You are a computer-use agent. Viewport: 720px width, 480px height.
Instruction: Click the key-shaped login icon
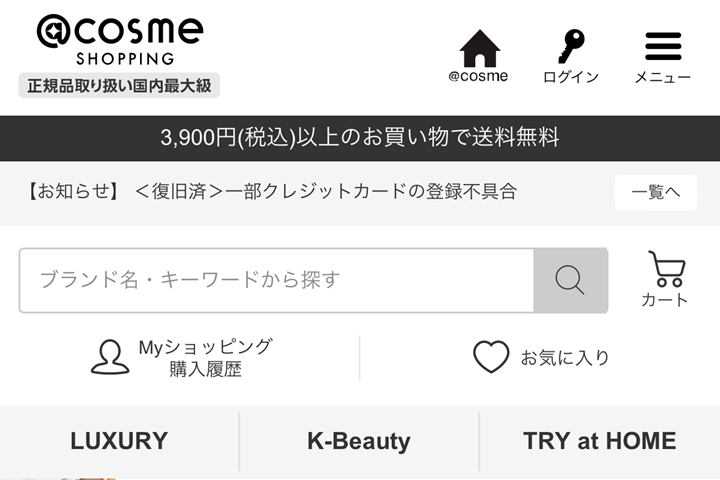(571, 46)
